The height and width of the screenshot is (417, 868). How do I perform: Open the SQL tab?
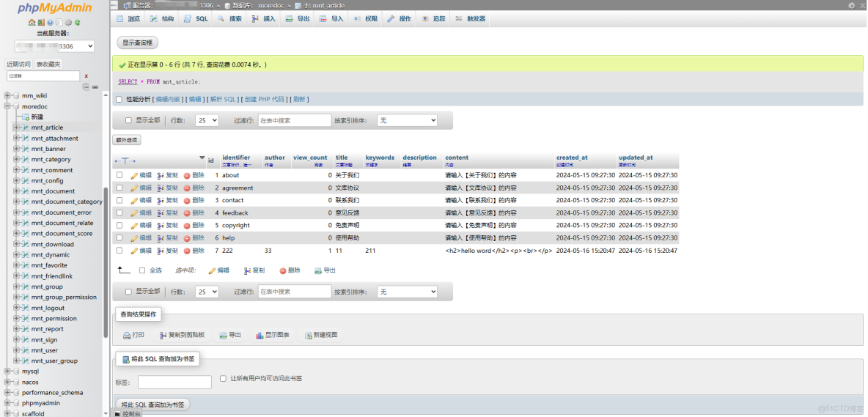196,18
